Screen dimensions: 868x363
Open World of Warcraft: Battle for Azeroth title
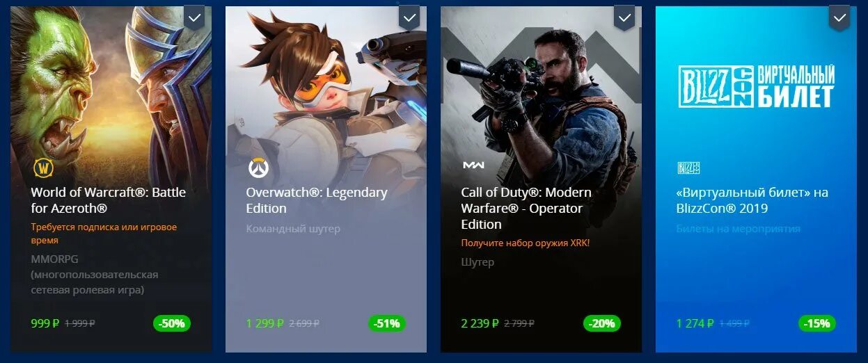point(109,200)
